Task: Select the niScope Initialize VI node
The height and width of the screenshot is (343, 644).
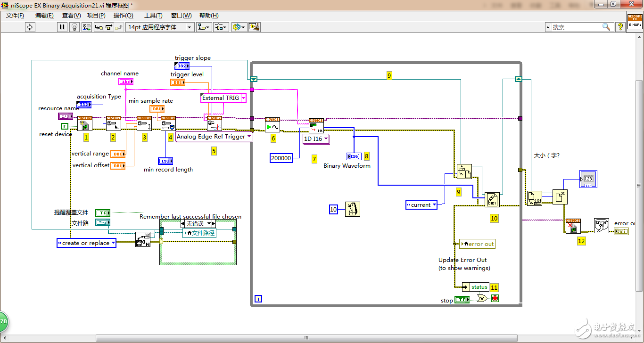Action: click(x=85, y=123)
